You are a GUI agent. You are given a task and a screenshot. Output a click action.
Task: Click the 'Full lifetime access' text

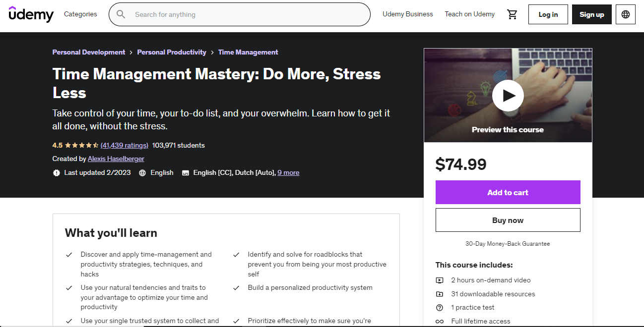click(x=481, y=322)
